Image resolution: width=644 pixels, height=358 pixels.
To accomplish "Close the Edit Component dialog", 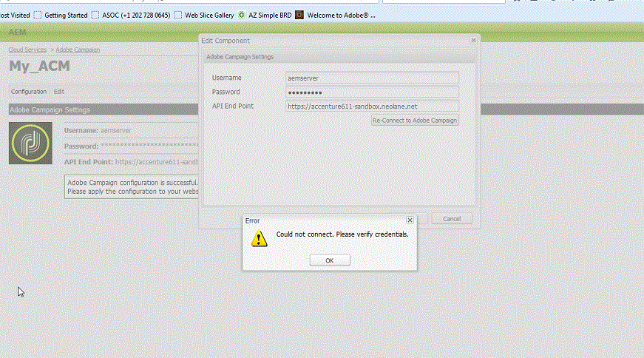I will click(x=473, y=40).
